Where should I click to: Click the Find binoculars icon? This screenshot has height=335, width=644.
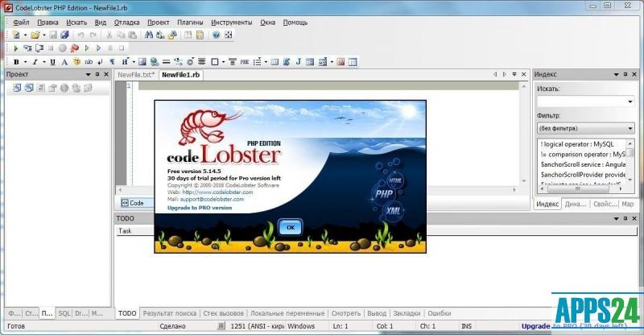[149, 35]
